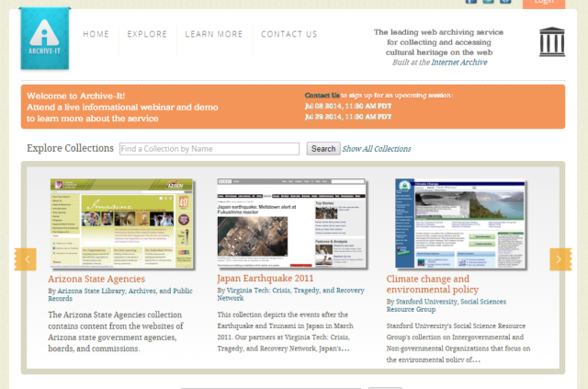Image resolution: width=588 pixels, height=389 pixels.
Task: Open the Learn More menu
Action: click(x=214, y=35)
